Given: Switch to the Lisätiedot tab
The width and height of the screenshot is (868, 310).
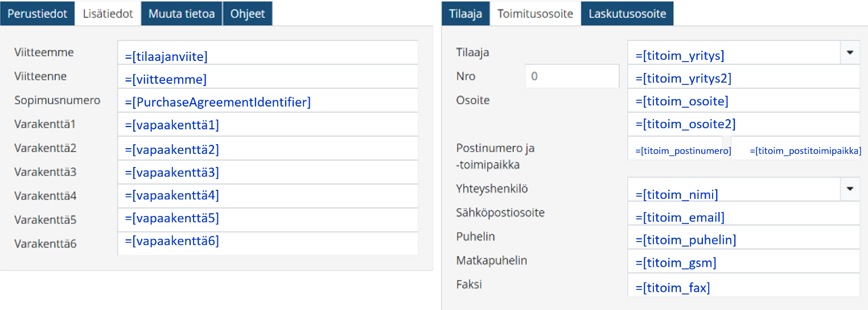Looking at the screenshot, I should coord(108,14).
